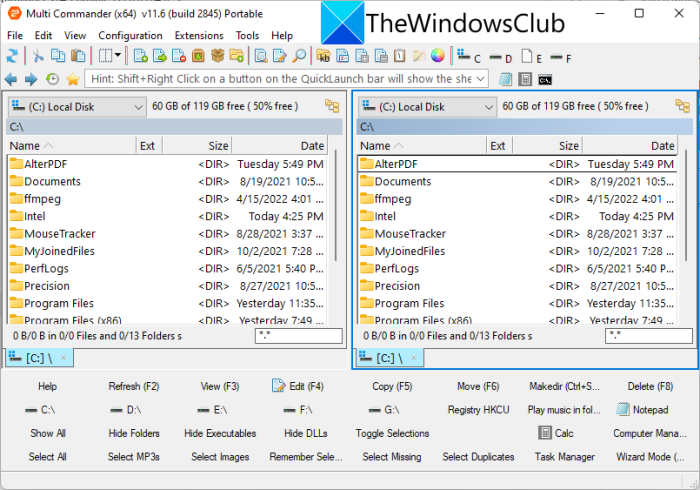Click the blue Forward arrow
The width and height of the screenshot is (700, 490).
31,79
